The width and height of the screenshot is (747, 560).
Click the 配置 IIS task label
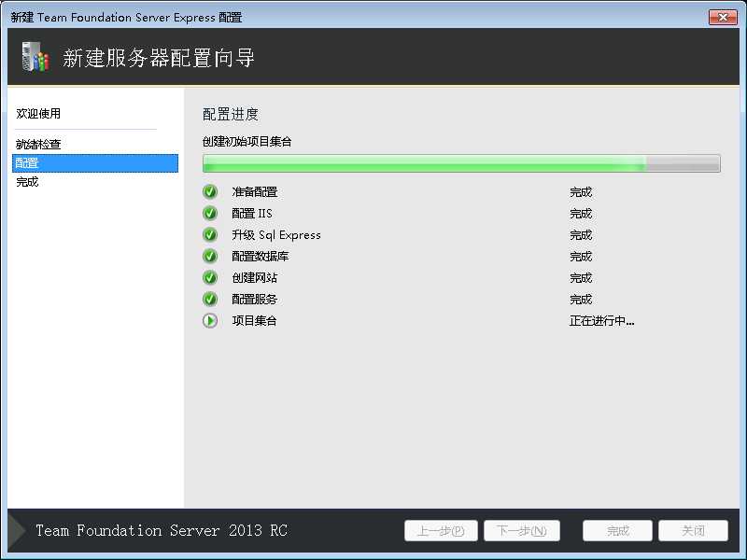click(x=252, y=214)
